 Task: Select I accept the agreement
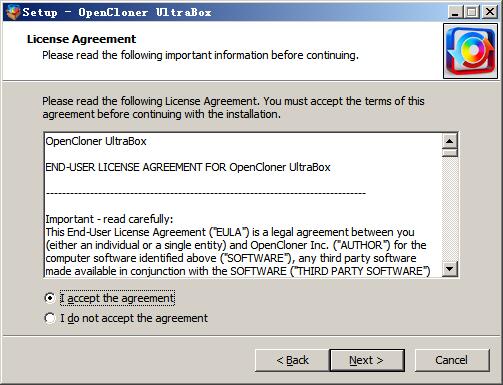click(50, 298)
